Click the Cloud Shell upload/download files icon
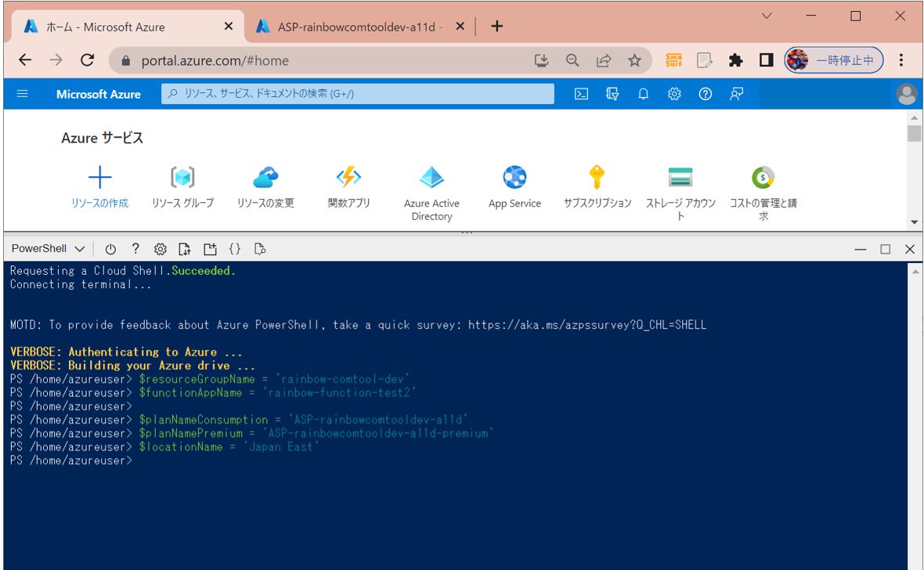Viewport: 924px width, 570px height. [x=185, y=249]
